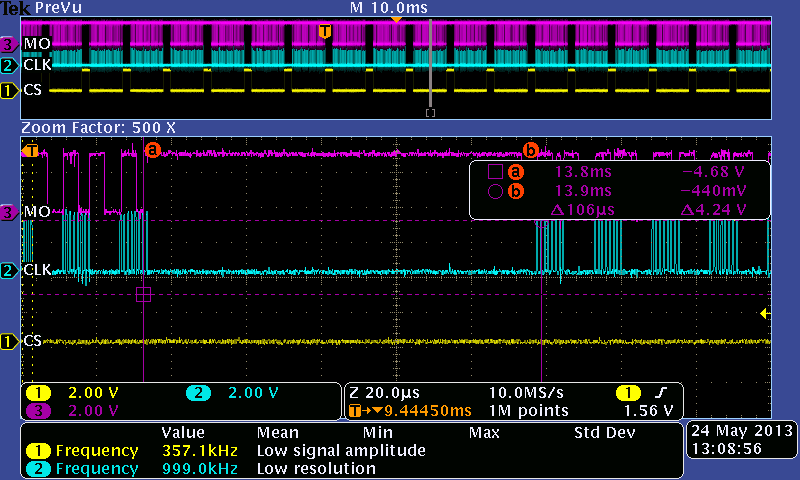Click the Max column header

pos(484,433)
